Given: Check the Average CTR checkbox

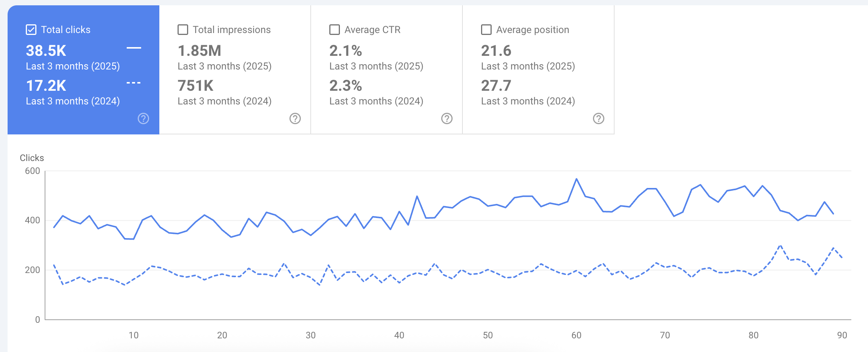Looking at the screenshot, I should (x=335, y=30).
